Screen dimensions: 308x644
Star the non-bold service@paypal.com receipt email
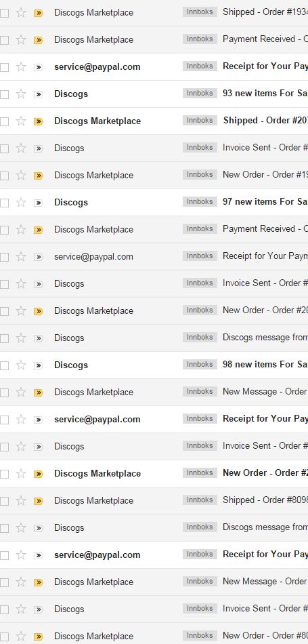pyautogui.click(x=21, y=257)
